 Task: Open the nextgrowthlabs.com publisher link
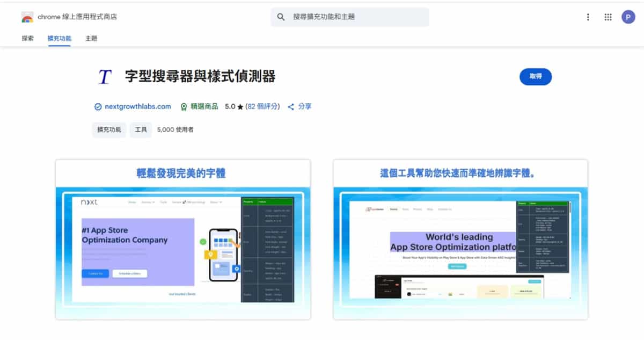click(x=138, y=107)
